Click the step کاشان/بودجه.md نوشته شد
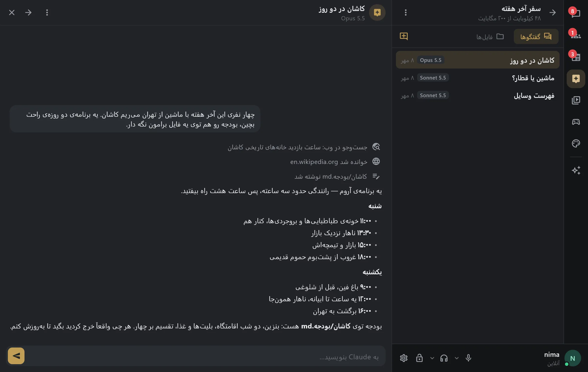588x372 pixels. point(337,176)
